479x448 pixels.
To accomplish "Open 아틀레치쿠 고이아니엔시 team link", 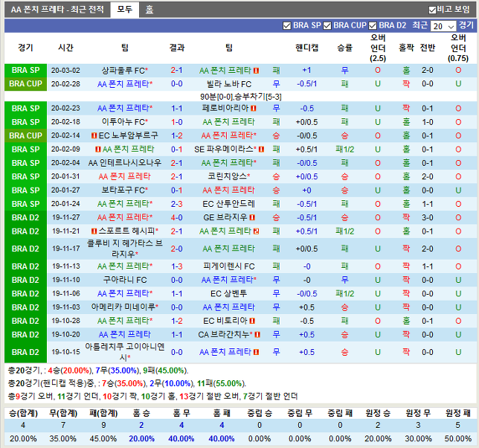I will click(x=125, y=352).
